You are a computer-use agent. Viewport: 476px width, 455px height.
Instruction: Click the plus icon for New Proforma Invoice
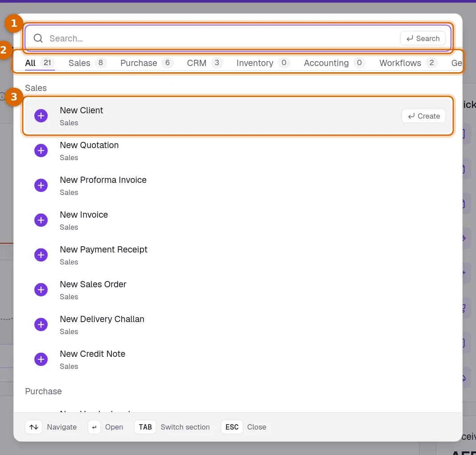point(41,185)
